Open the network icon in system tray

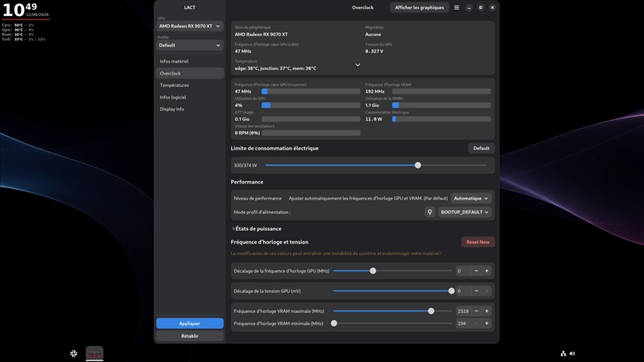point(563,353)
